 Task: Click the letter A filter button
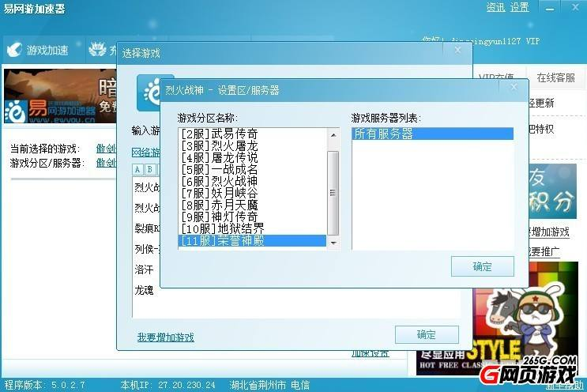pyautogui.click(x=137, y=170)
